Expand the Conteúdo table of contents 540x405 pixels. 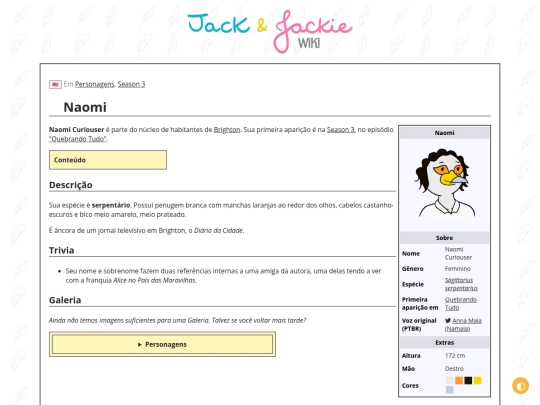(108, 160)
